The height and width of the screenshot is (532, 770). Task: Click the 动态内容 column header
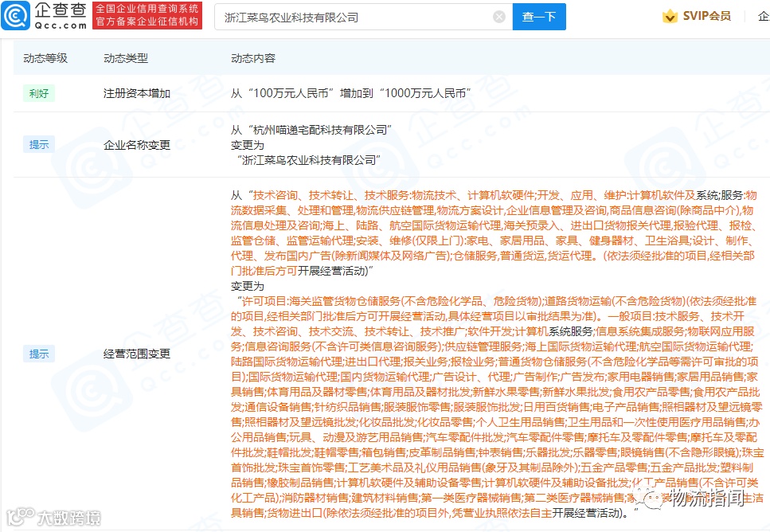pos(253,58)
